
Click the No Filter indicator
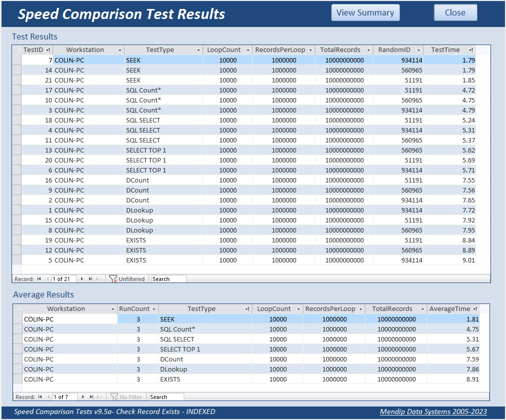[126, 397]
